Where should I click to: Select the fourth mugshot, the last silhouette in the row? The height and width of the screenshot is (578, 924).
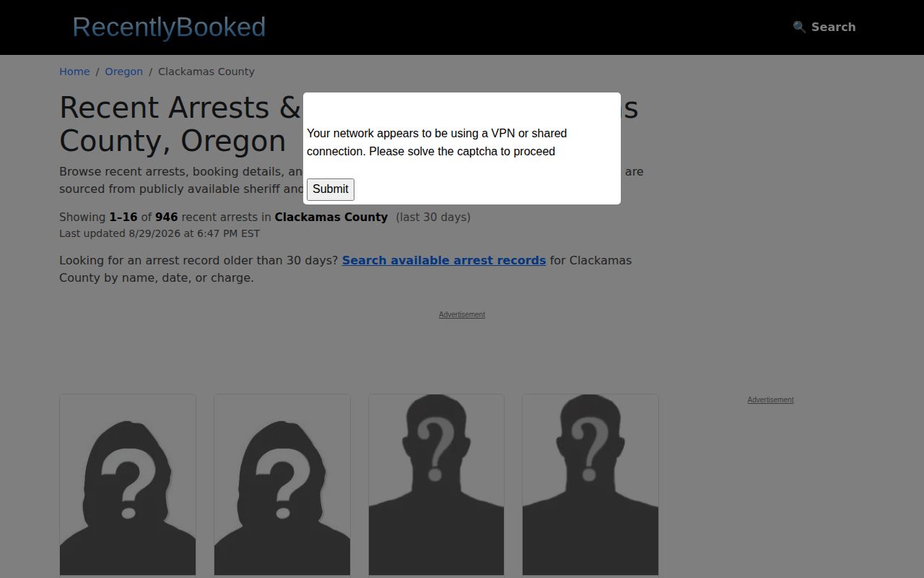590,485
